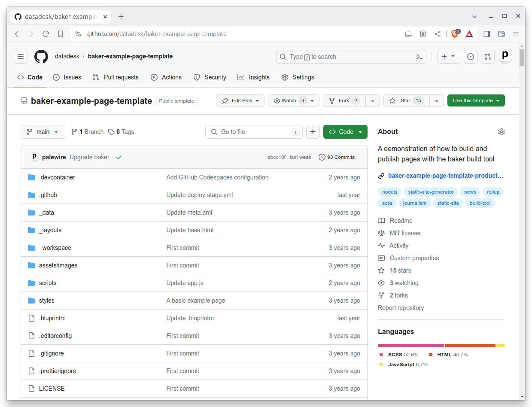Image resolution: width=532 pixels, height=407 pixels.
Task: Click the pink SCSS language bar segment
Action: 411,346
